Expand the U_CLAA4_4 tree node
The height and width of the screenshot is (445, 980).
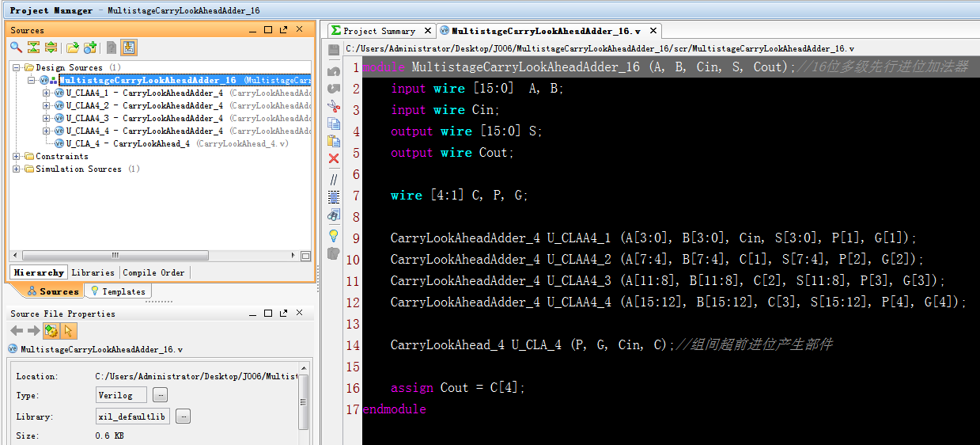click(x=47, y=131)
